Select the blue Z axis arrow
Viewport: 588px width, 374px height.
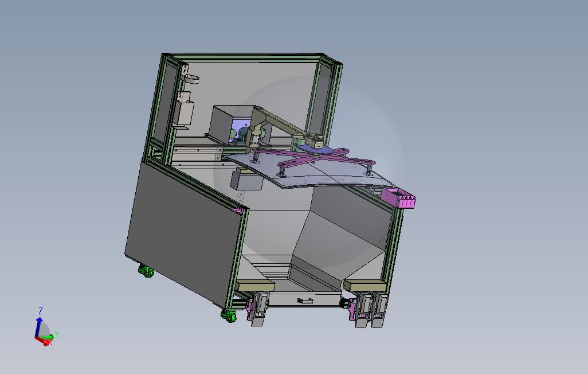[x=38, y=328]
